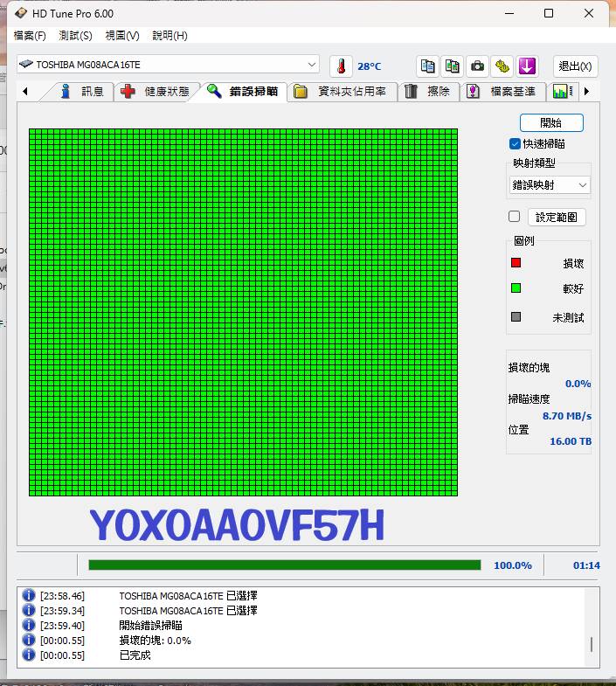
Task: Click the thermometer temperature icon
Action: (x=341, y=66)
